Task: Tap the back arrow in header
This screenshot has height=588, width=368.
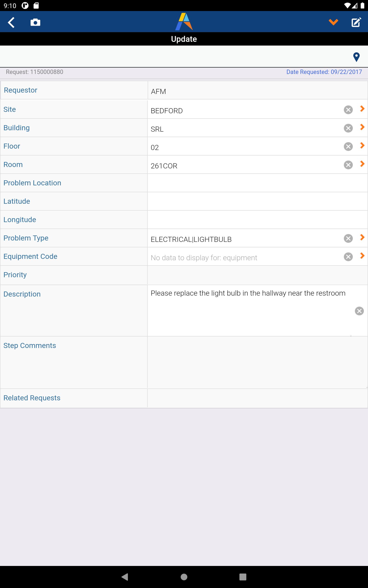Action: click(x=11, y=22)
